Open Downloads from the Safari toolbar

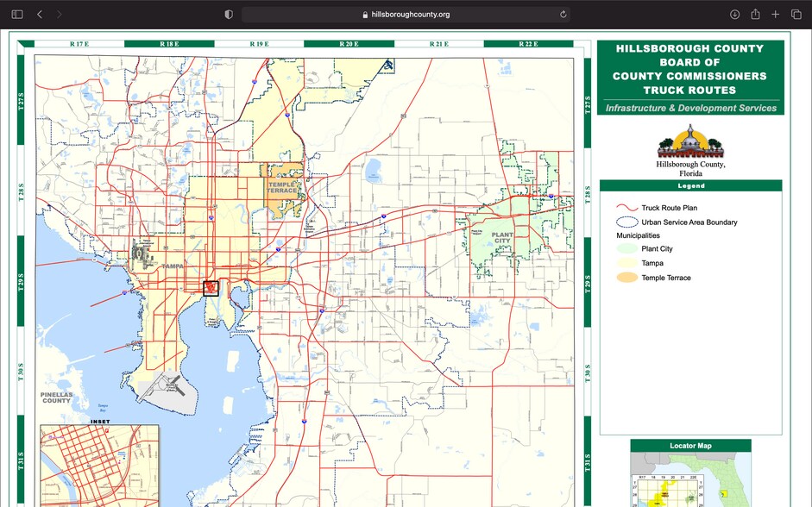click(734, 14)
